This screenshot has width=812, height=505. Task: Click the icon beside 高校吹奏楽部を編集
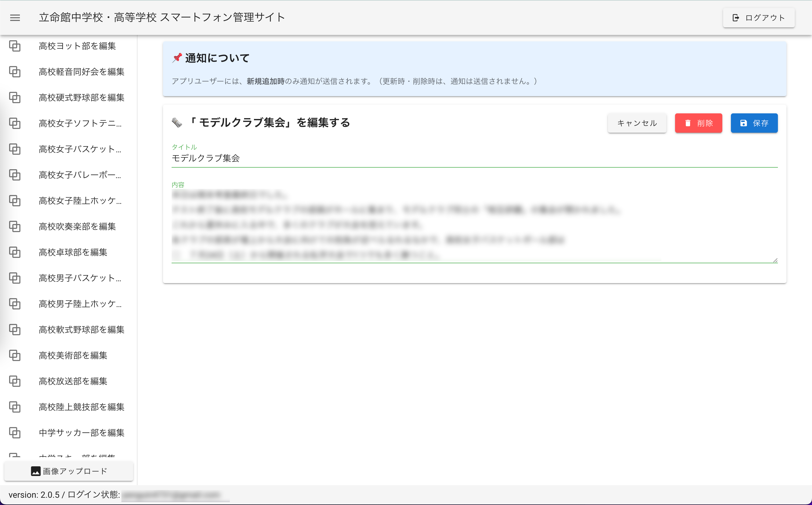click(15, 226)
